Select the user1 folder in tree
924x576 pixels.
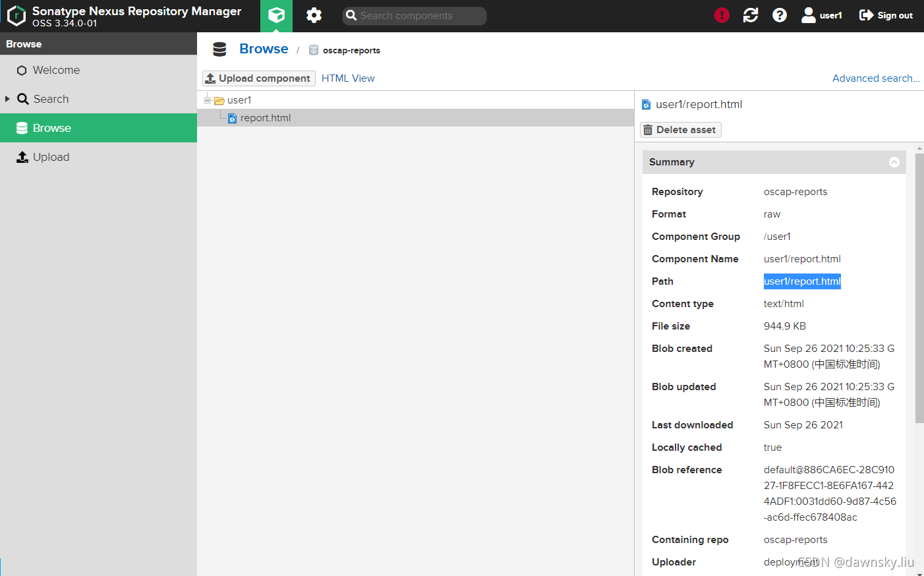pyautogui.click(x=239, y=100)
